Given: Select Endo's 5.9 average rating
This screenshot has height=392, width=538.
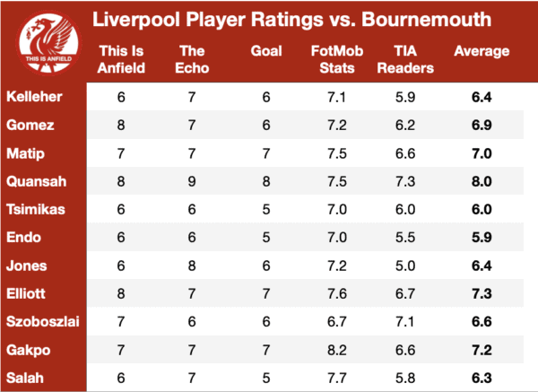Looking at the screenshot, I should pos(482,237).
